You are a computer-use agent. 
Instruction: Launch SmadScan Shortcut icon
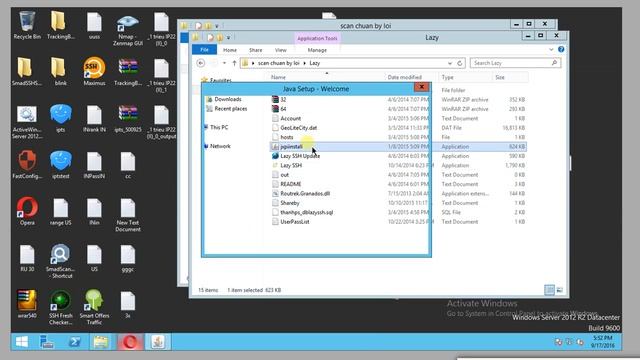click(x=60, y=261)
